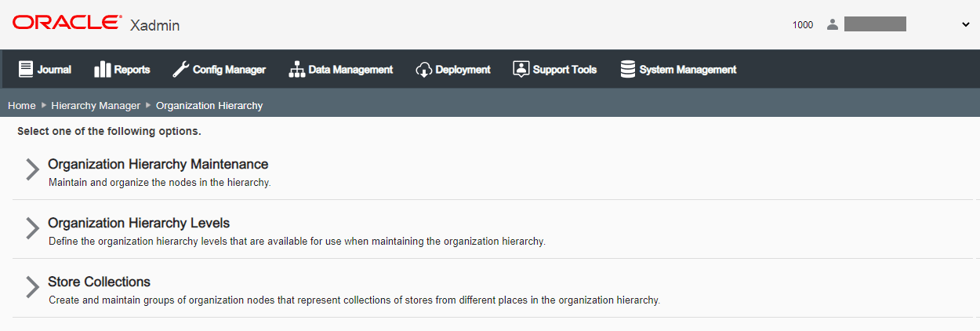980x331 pixels.
Task: Click the Data Management hierarchy icon
Action: click(x=296, y=69)
